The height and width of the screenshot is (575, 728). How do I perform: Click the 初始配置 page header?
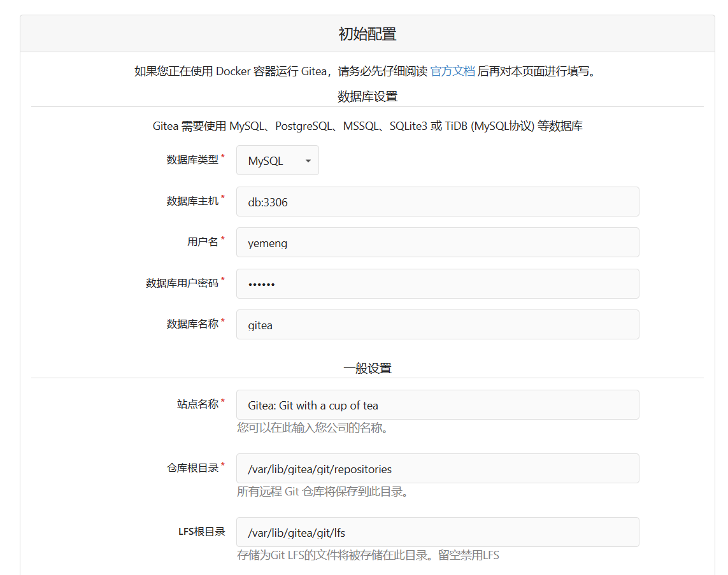367,34
